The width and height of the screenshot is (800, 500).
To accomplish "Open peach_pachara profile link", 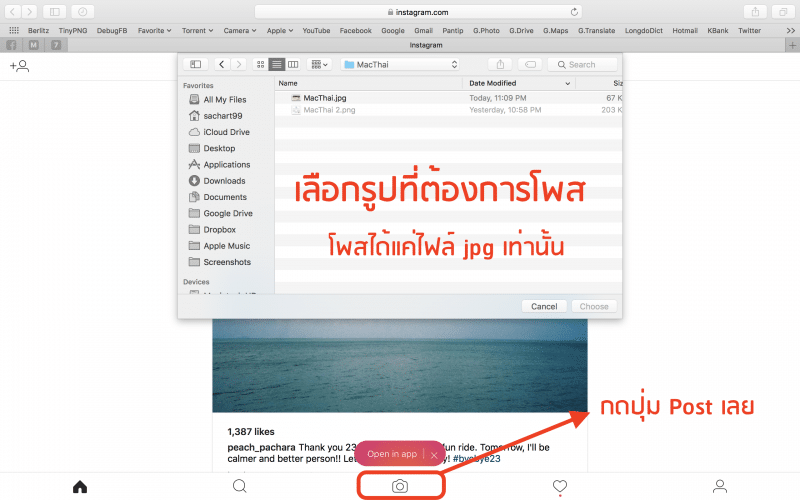I will pos(261,447).
